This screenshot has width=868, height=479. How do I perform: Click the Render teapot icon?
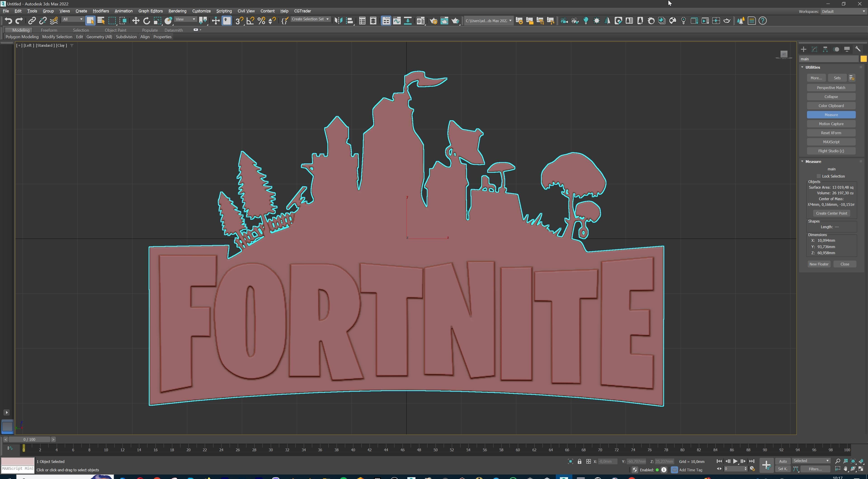(455, 21)
